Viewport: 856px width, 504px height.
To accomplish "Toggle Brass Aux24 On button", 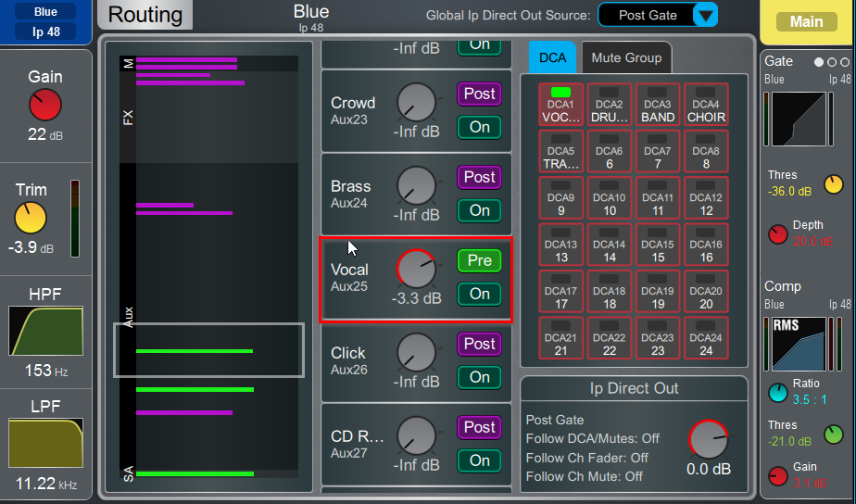I will tap(479, 210).
